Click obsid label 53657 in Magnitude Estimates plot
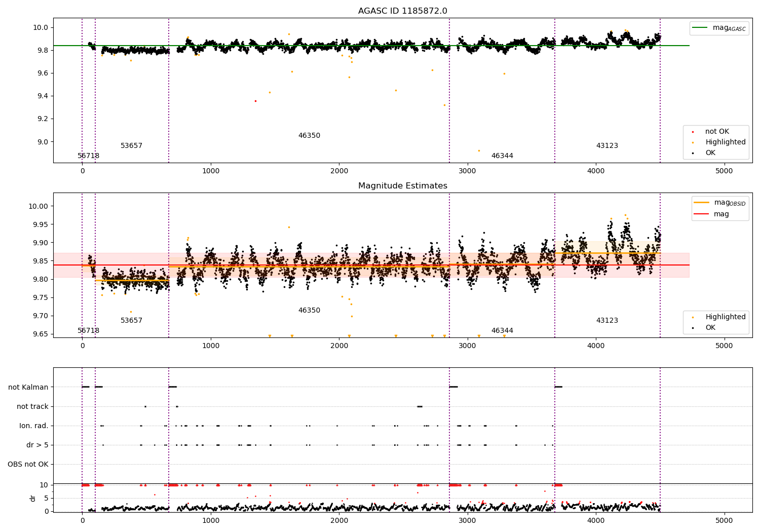760x532 pixels. tap(131, 321)
